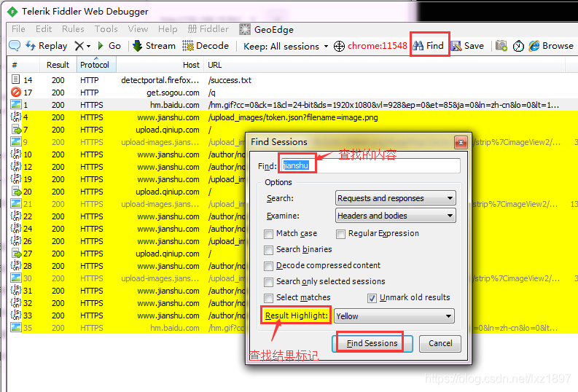Open the Tools menu
Viewport: 578px width, 392px height.
coord(106,28)
